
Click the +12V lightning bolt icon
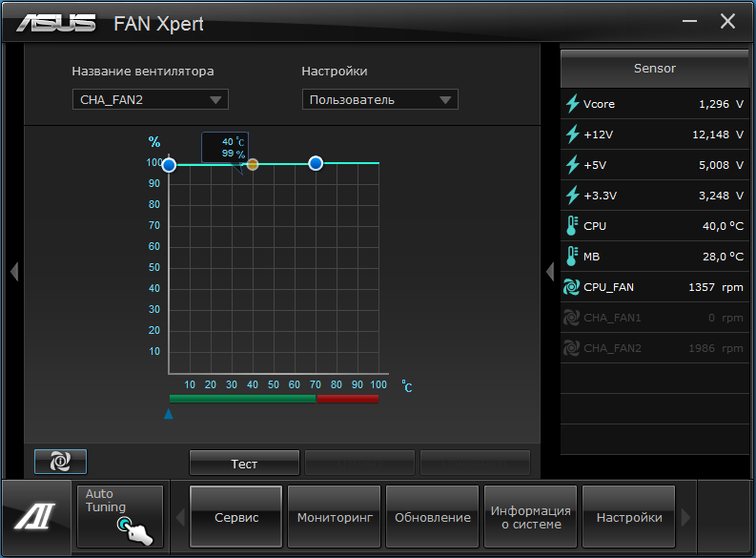[572, 134]
